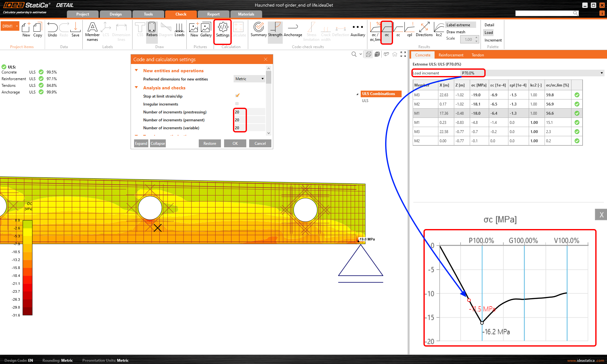This screenshot has width=607, height=364.
Task: Select the Rebars draw icon
Action: point(152,30)
